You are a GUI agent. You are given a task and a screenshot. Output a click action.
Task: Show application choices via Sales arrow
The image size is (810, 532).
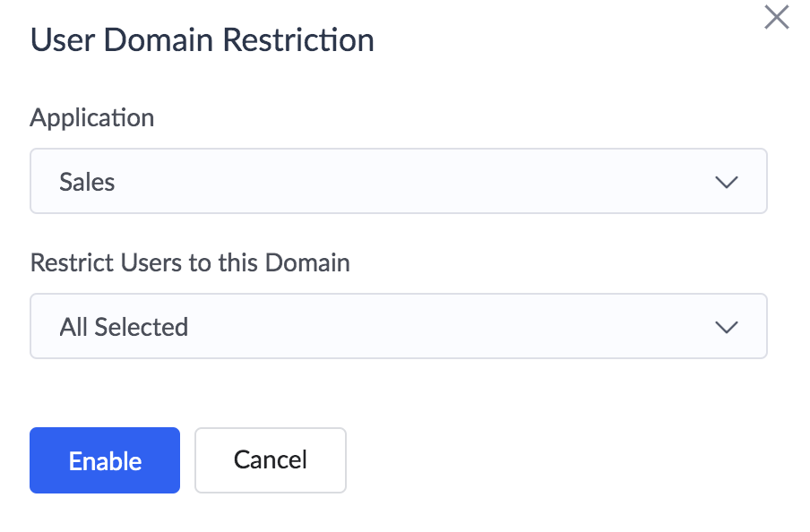coord(727,182)
